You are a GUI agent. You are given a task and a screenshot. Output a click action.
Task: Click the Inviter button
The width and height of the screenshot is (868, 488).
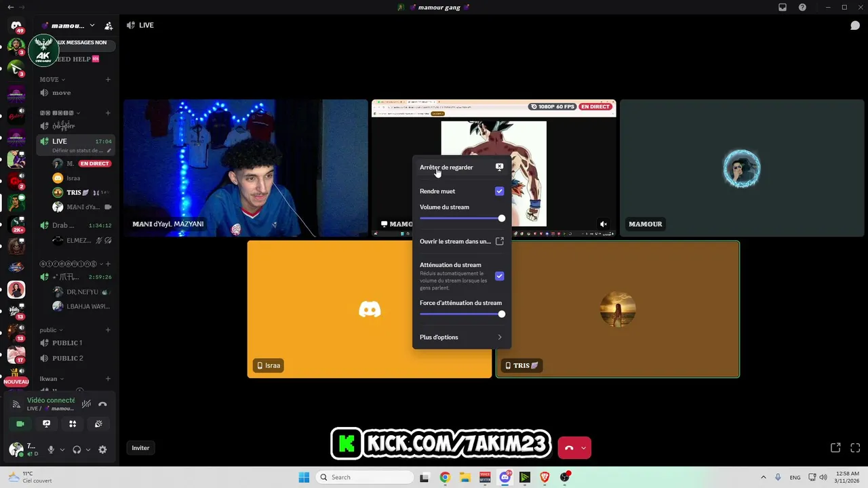[x=140, y=448]
